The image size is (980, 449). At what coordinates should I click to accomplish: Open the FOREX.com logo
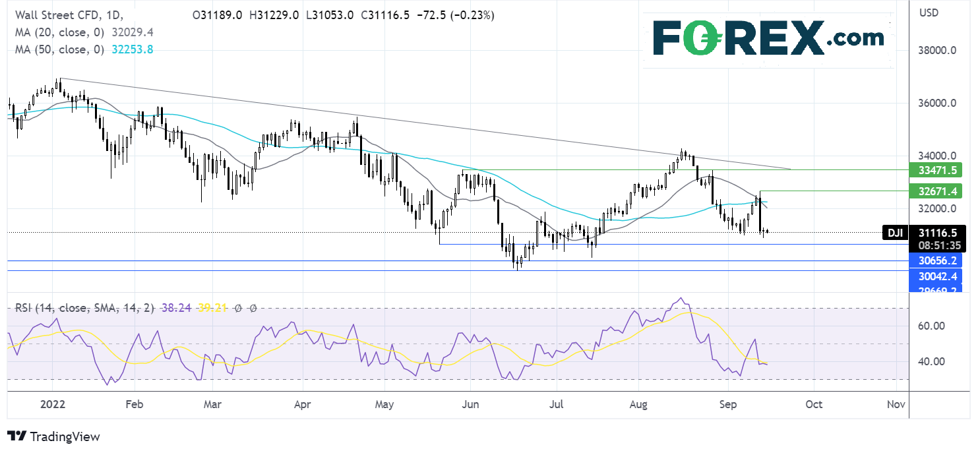[x=768, y=38]
